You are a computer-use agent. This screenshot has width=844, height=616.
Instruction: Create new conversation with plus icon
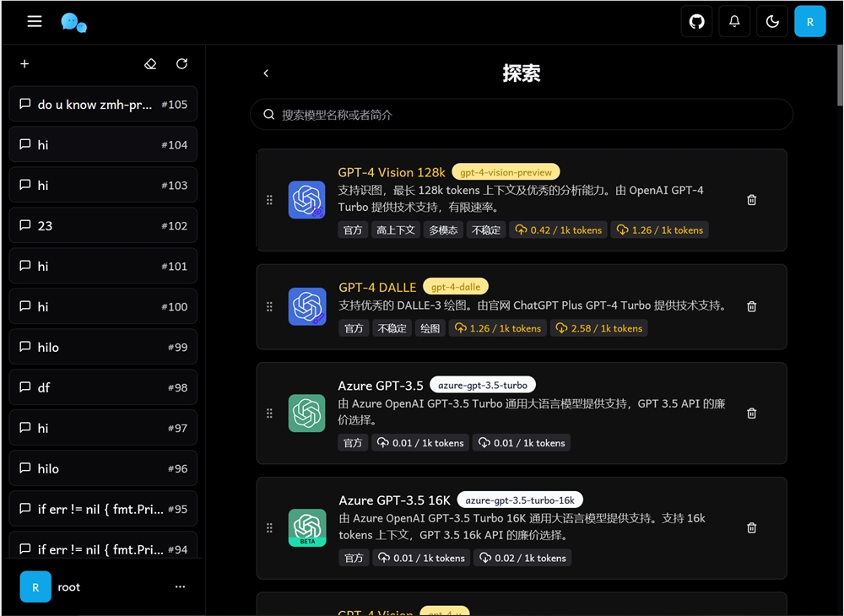tap(24, 64)
